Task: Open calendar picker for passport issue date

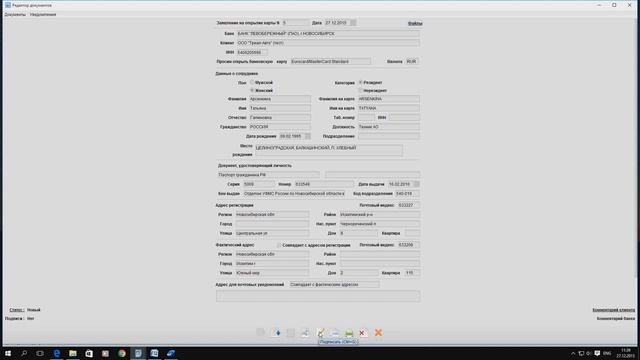Action: pyautogui.click(x=416, y=184)
